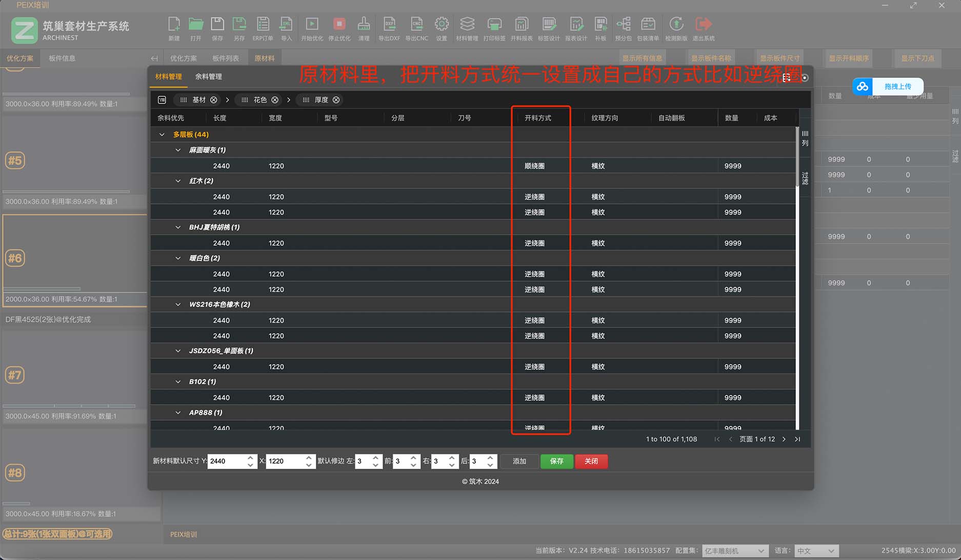Toggle the 显示下刀点 option
This screenshot has width=961, height=560.
click(917, 58)
